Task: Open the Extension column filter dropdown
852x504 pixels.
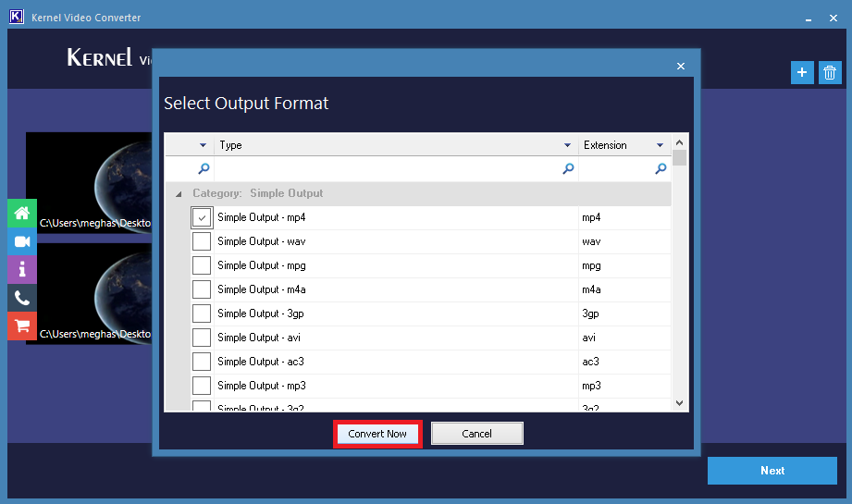Action: coord(660,146)
